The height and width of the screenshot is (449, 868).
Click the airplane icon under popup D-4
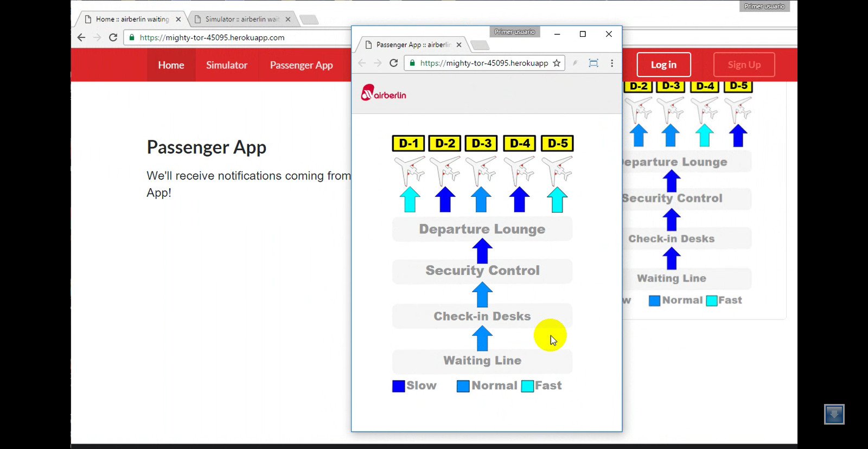pyautogui.click(x=520, y=170)
